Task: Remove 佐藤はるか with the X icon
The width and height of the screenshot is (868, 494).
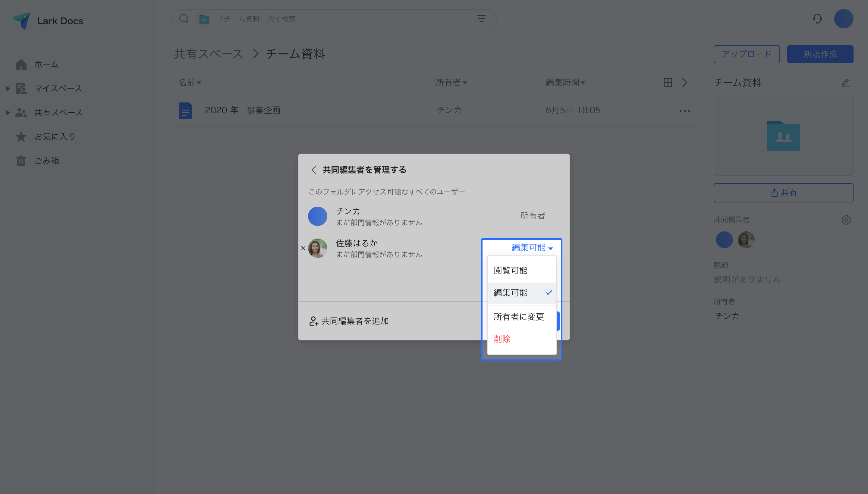Action: [303, 249]
